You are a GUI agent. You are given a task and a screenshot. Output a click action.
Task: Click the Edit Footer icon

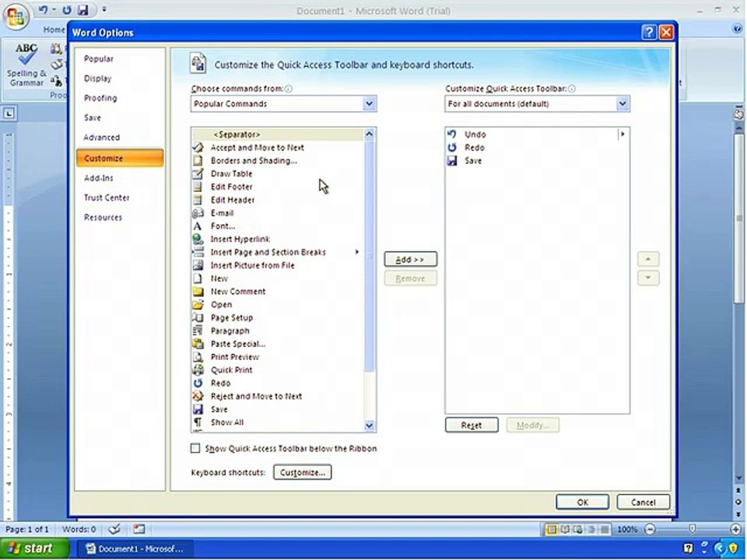198,187
